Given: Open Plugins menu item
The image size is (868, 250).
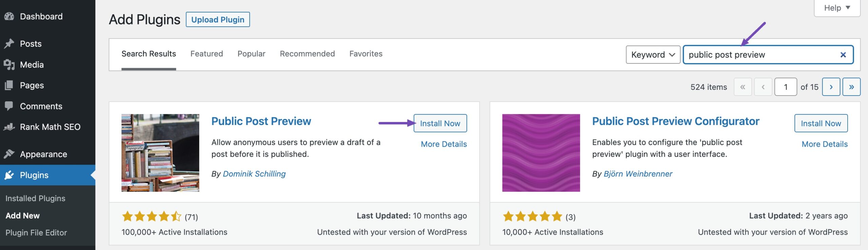Looking at the screenshot, I should click(x=47, y=175).
